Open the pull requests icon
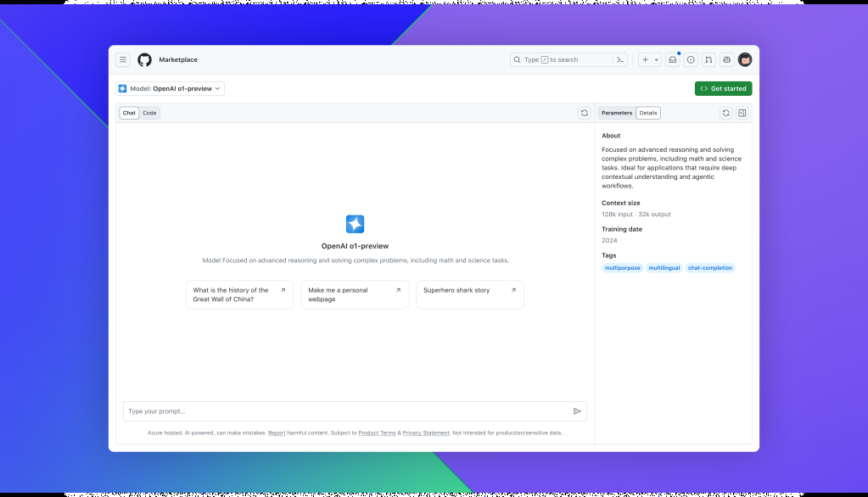The height and width of the screenshot is (497, 868). (708, 59)
